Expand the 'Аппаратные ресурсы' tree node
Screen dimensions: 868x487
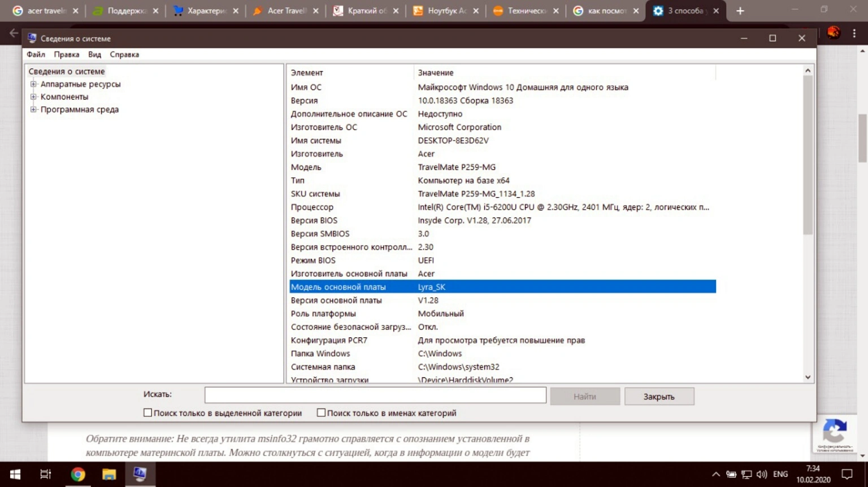point(33,84)
